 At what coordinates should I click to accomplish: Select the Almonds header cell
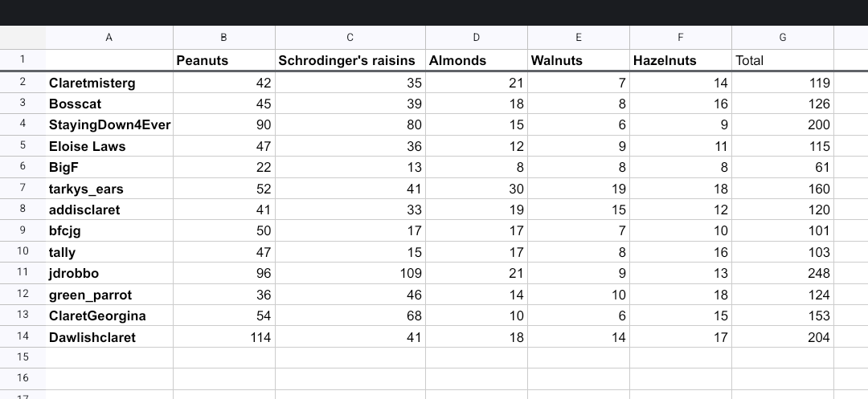pyautogui.click(x=476, y=60)
